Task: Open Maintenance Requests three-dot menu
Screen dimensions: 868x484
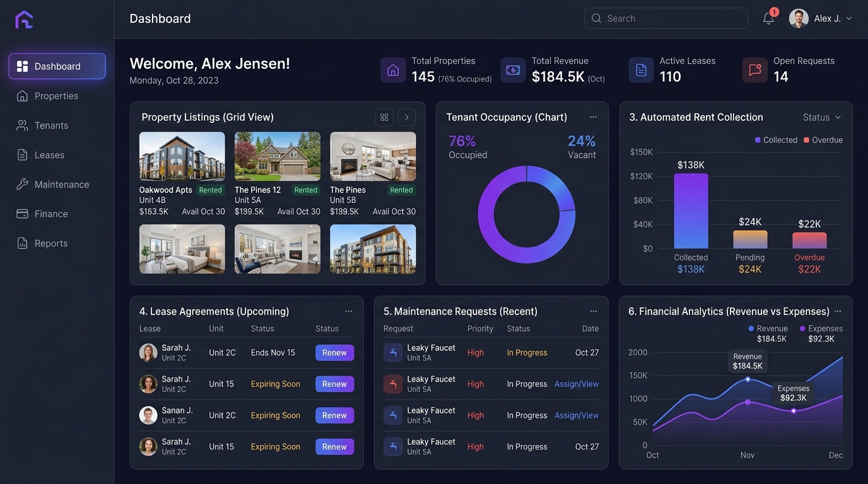Action: pos(593,311)
